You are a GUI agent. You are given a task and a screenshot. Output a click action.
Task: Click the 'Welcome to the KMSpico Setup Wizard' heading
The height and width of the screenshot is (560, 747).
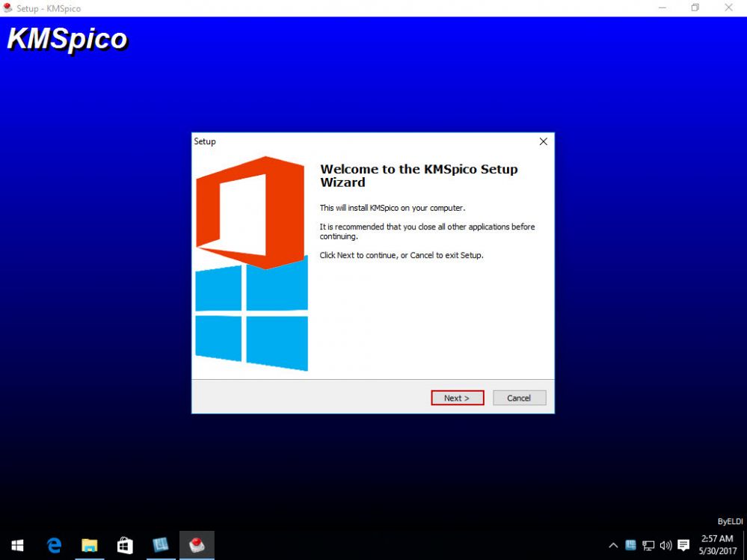[x=419, y=176]
